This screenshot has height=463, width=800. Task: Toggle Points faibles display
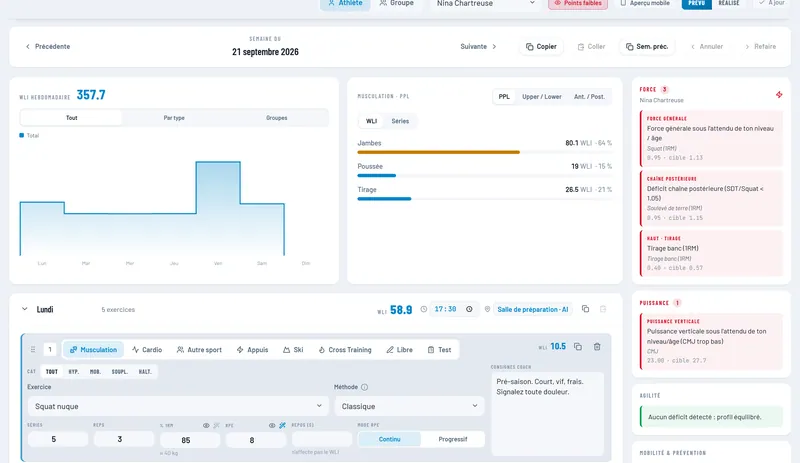coord(578,3)
